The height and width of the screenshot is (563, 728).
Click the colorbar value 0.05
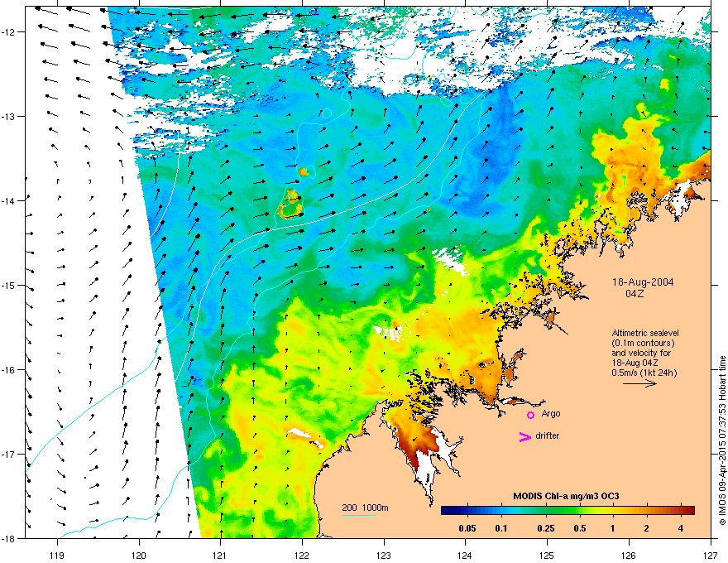point(467,528)
